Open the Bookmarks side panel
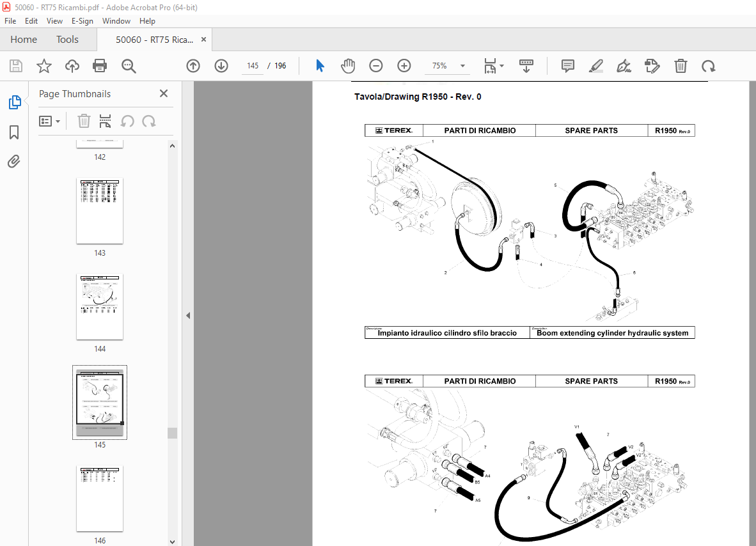 (x=15, y=132)
